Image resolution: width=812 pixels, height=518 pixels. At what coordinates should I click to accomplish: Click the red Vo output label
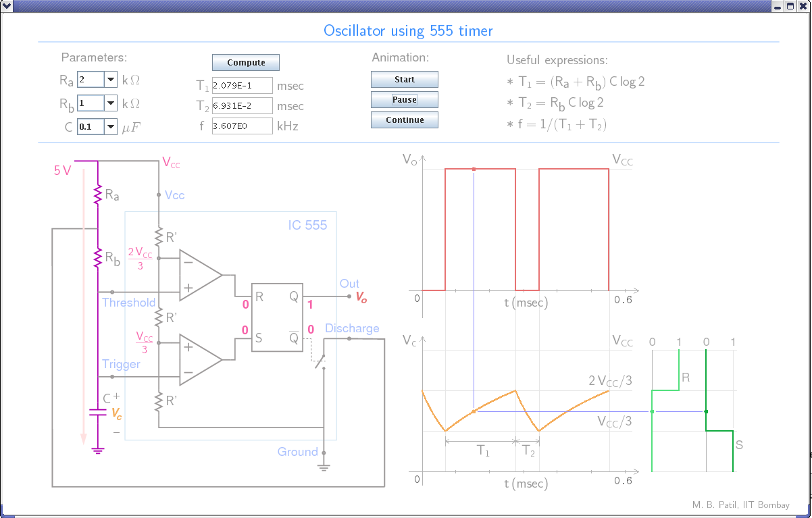pyautogui.click(x=362, y=297)
